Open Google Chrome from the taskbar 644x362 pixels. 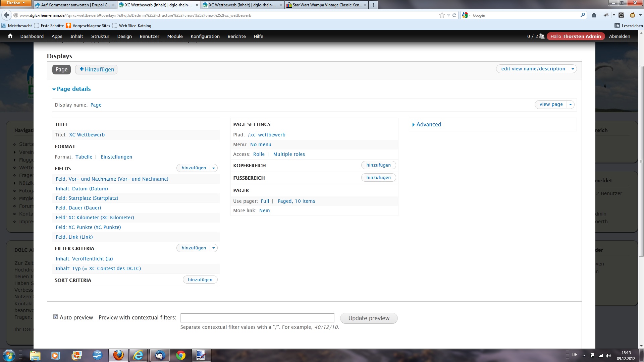(x=181, y=355)
